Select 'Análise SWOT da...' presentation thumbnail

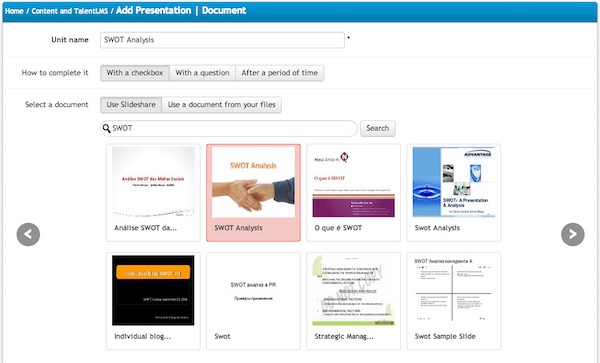pos(153,193)
